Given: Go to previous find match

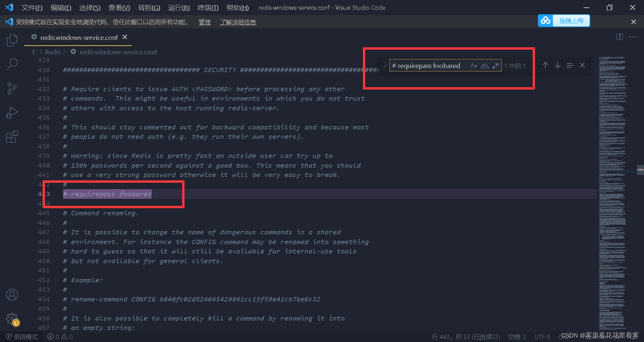Looking at the screenshot, I should click(x=545, y=65).
